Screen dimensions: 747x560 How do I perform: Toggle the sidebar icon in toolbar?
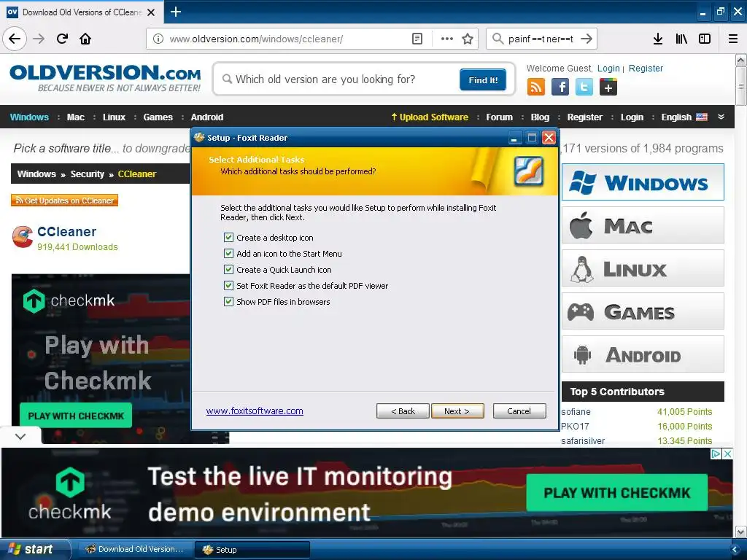click(705, 39)
